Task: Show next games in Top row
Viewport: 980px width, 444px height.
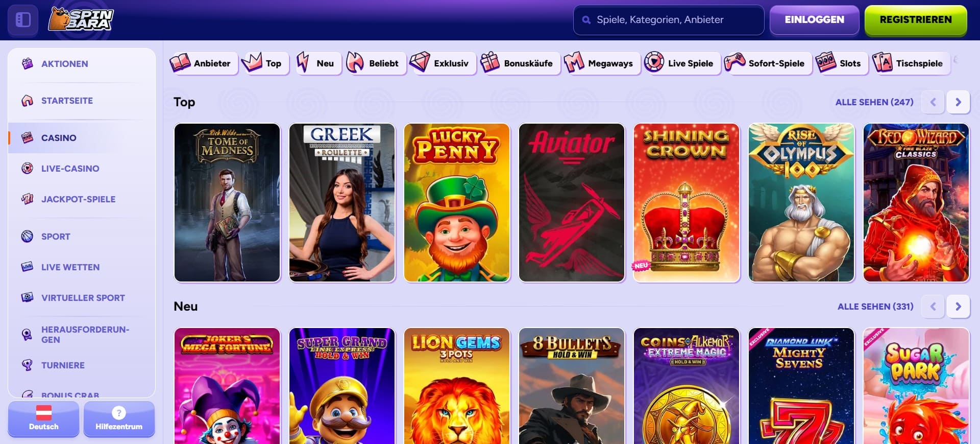Action: [958, 102]
